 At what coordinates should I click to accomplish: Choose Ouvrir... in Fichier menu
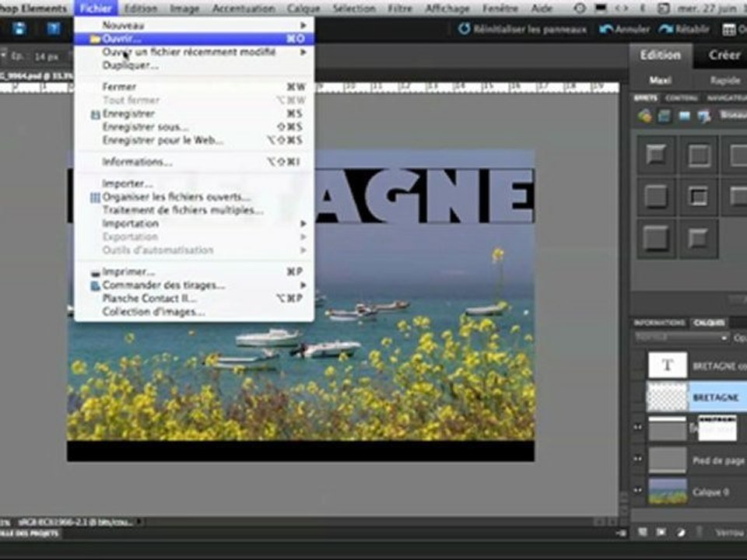click(x=194, y=39)
